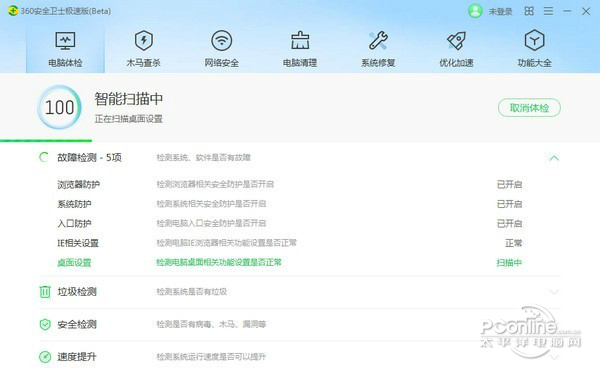Open the 电脑体检 tab
This screenshot has width=600, height=378.
65,49
